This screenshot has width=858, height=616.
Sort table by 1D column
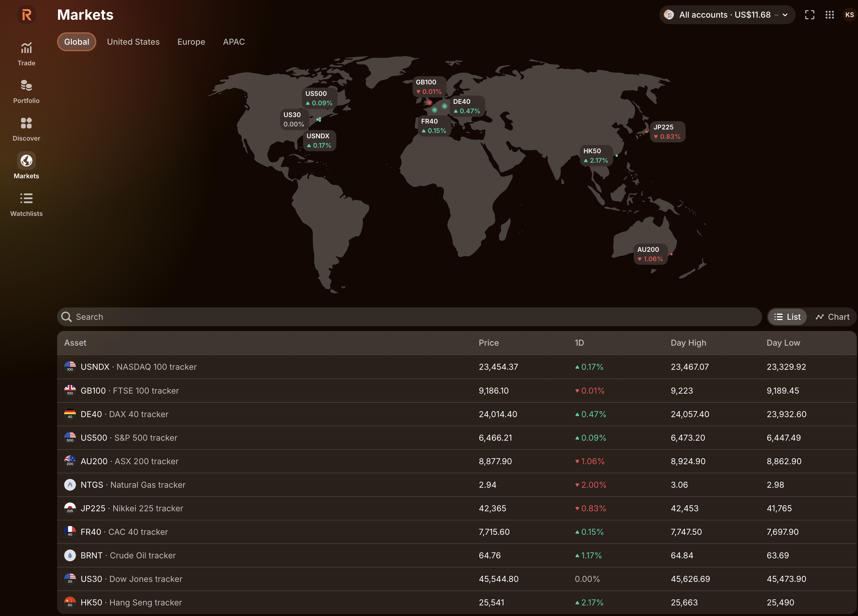point(579,343)
